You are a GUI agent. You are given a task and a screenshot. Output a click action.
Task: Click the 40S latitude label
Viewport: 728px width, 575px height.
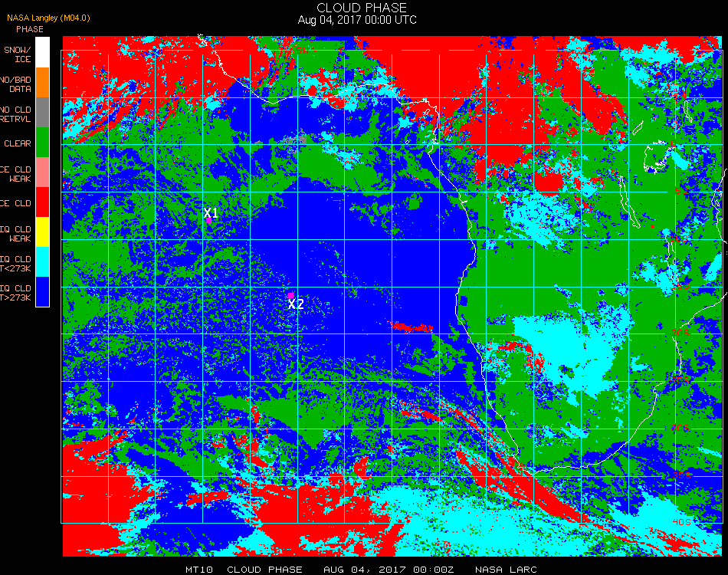tap(681, 522)
